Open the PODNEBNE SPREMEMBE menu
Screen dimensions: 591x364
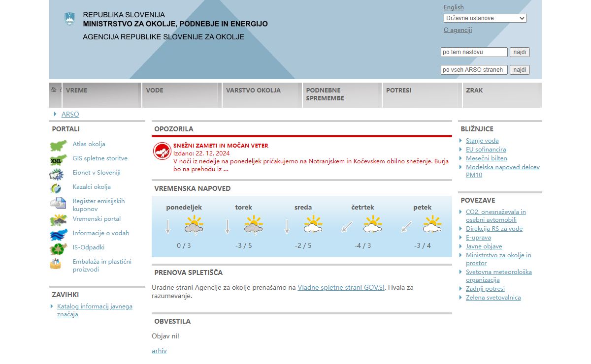[323, 94]
